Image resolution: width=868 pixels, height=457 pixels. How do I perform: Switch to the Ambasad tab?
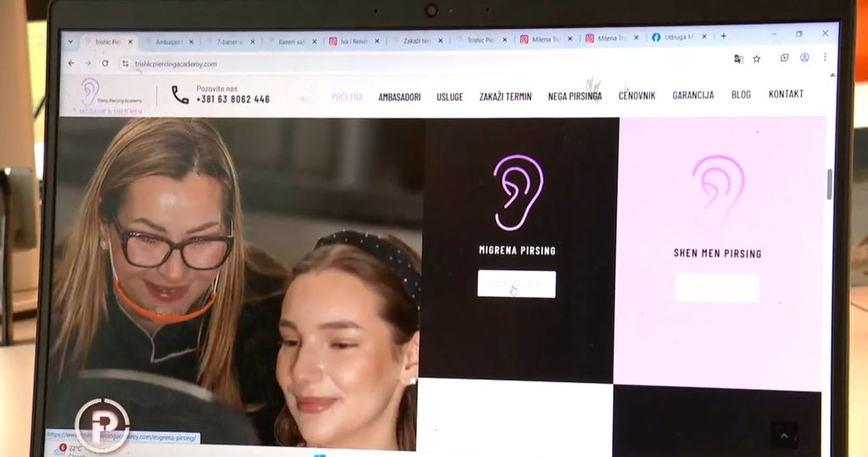click(169, 42)
